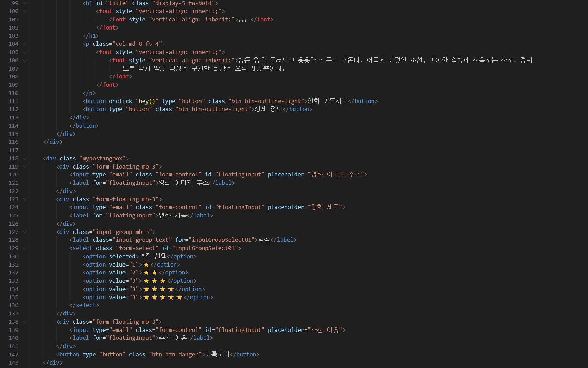Fold the form-floating div at line 123

(x=25, y=199)
